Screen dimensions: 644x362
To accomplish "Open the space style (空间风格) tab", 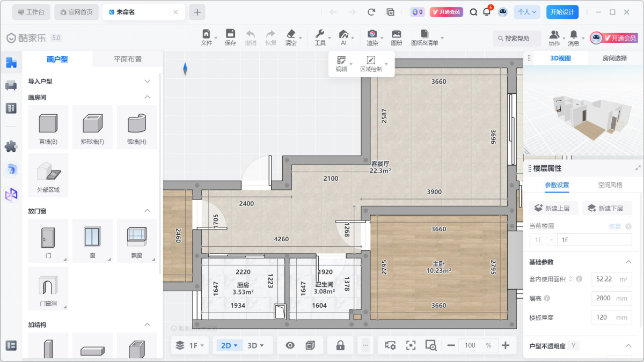I will (x=610, y=185).
